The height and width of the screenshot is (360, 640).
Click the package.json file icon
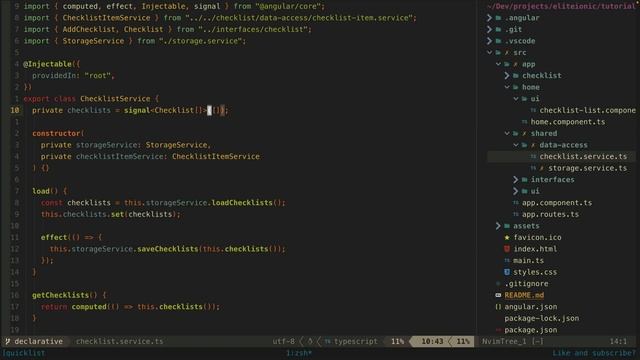pyautogui.click(x=498, y=329)
